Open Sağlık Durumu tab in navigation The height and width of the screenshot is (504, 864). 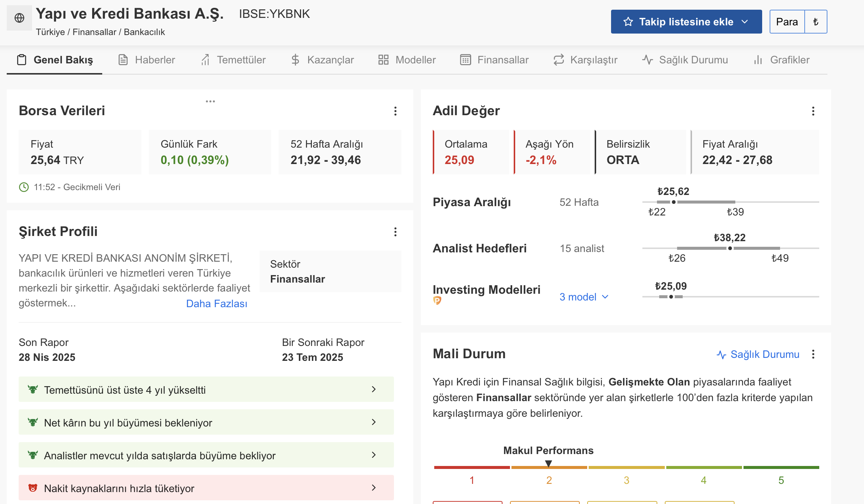685,60
